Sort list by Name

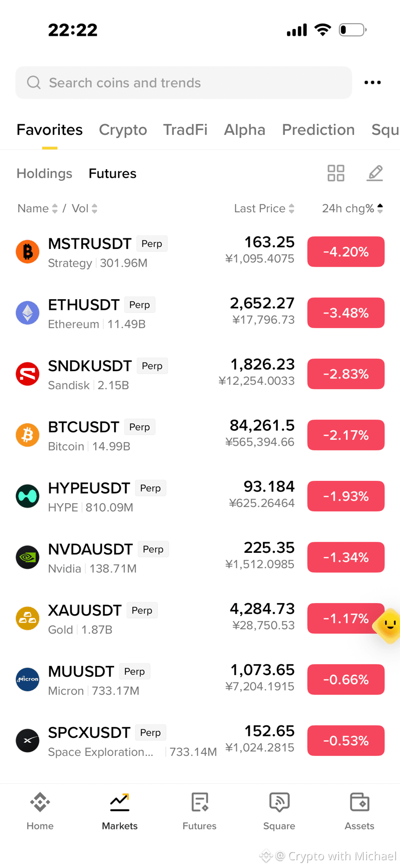[x=38, y=208]
